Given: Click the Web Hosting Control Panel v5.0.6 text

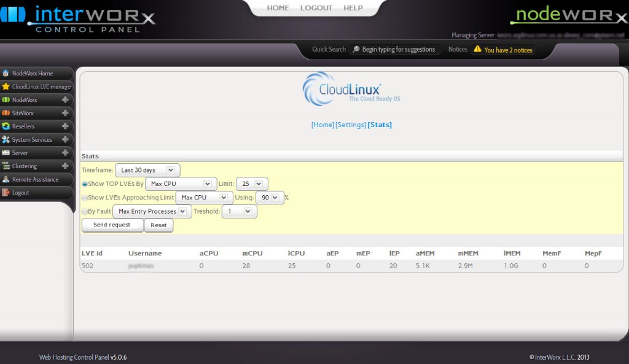Looking at the screenshot, I should point(83,357).
